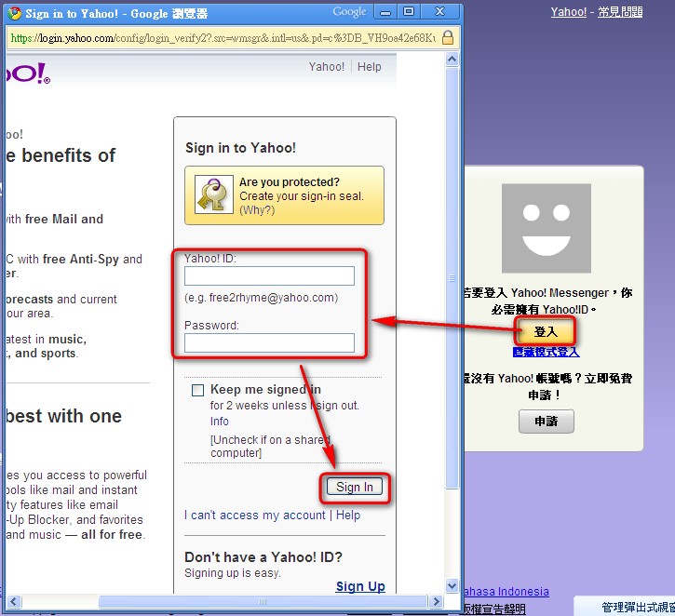
Task: Click Bahasa Indonesia link in background page
Action: click(506, 592)
